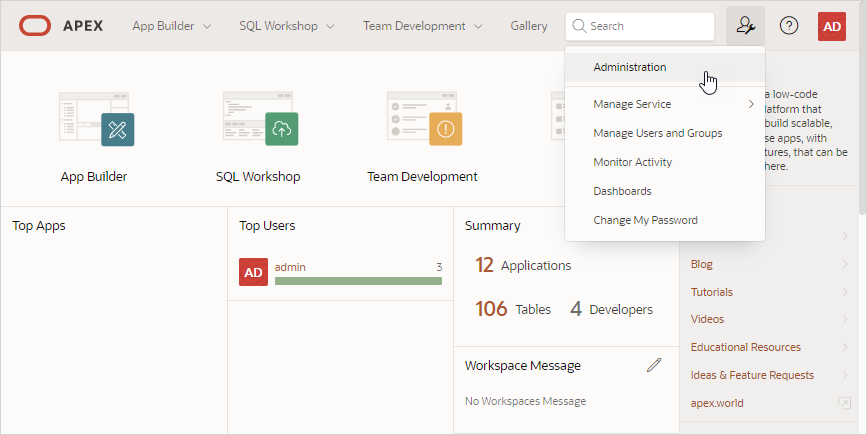Open Educational Resources link
867x435 pixels.
tap(745, 347)
